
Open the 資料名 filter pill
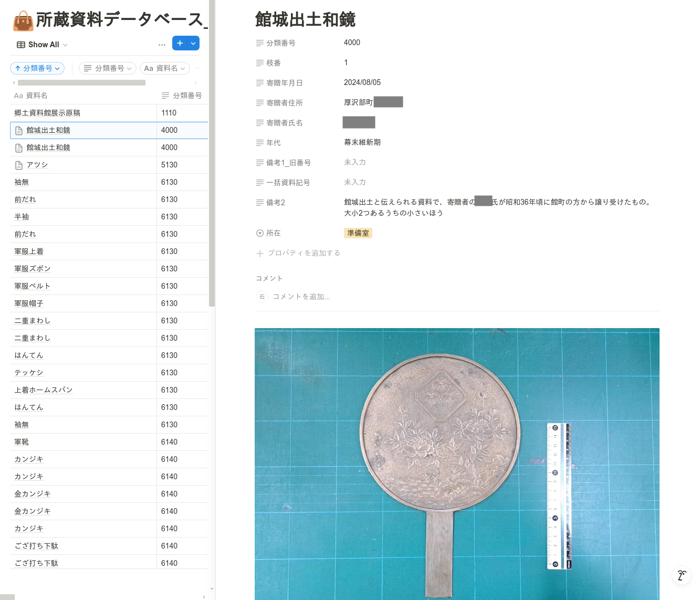pyautogui.click(x=164, y=68)
